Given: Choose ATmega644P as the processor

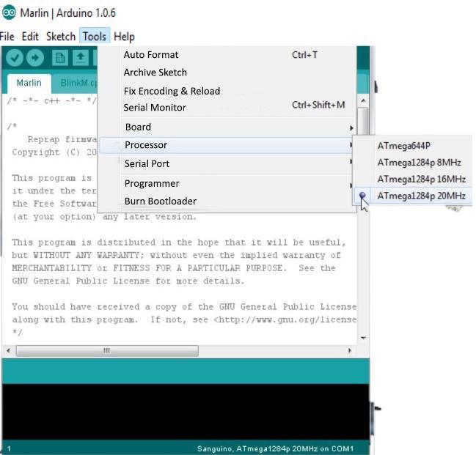Looking at the screenshot, I should point(403,145).
